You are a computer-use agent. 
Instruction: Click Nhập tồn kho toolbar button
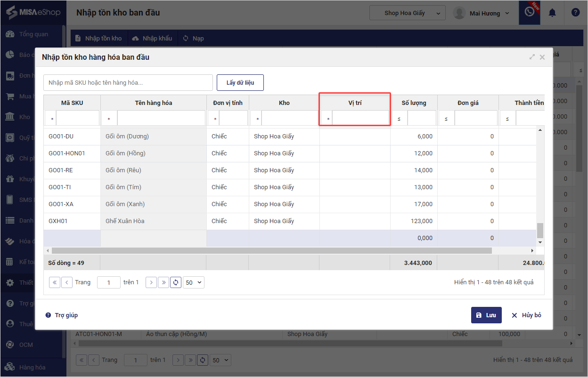(98, 38)
